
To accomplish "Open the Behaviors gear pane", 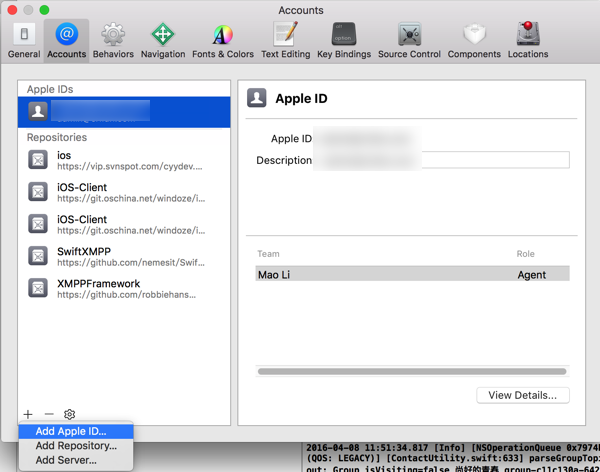I will [113, 41].
